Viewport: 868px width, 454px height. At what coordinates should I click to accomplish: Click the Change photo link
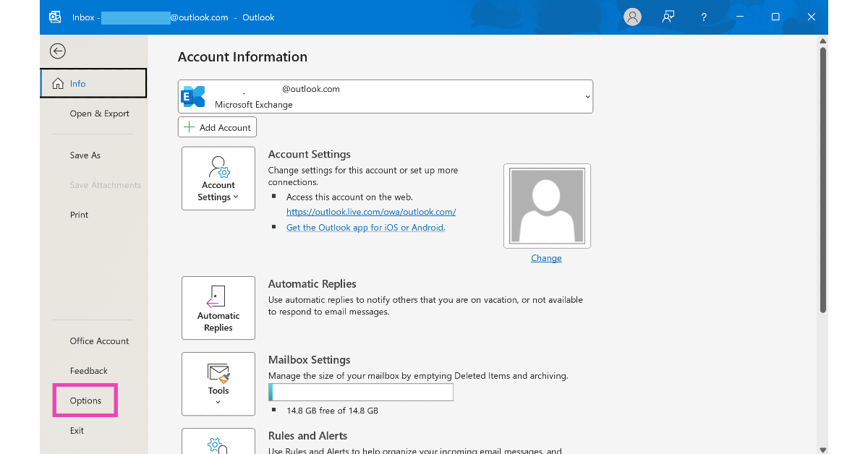pyautogui.click(x=546, y=258)
